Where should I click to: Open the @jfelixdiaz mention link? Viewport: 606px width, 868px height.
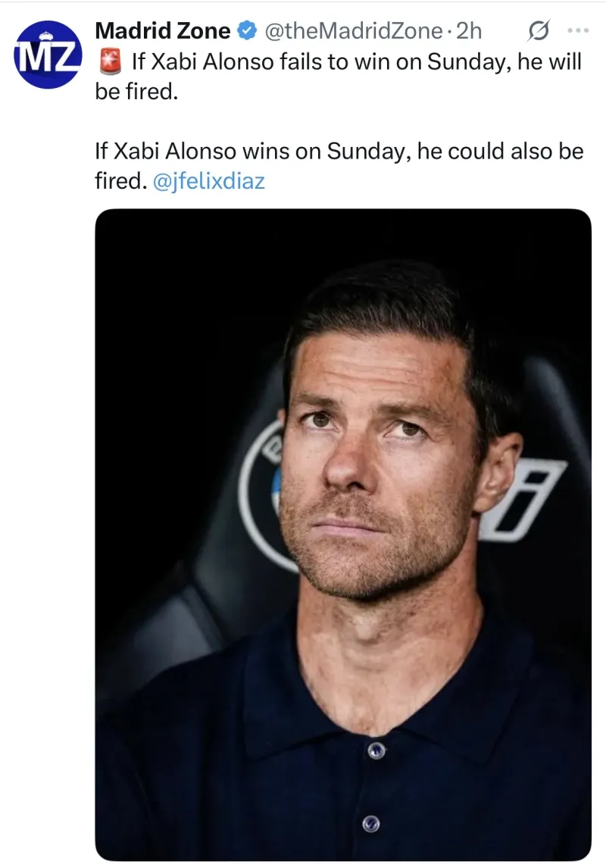coord(208,181)
